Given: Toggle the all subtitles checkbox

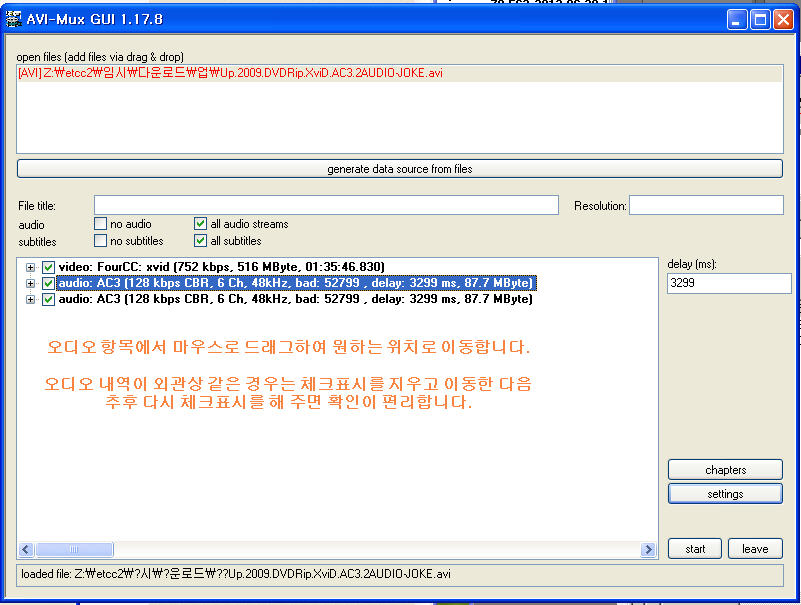Looking at the screenshot, I should [200, 241].
